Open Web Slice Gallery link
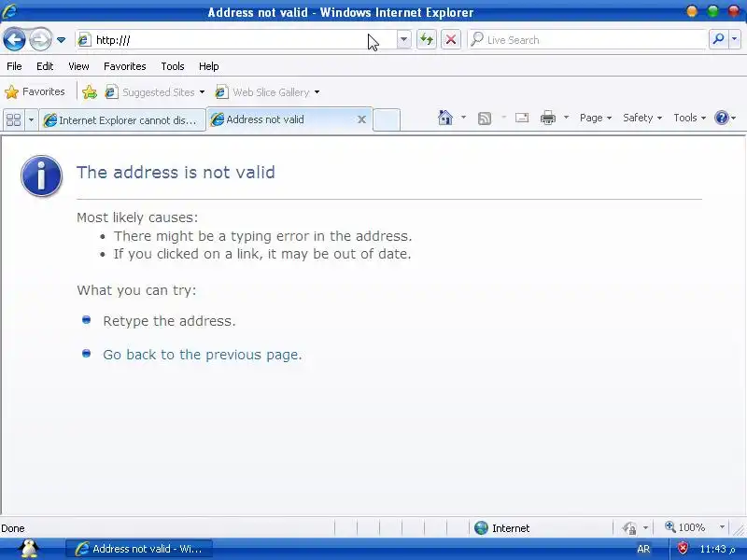747x560 pixels. click(x=267, y=91)
